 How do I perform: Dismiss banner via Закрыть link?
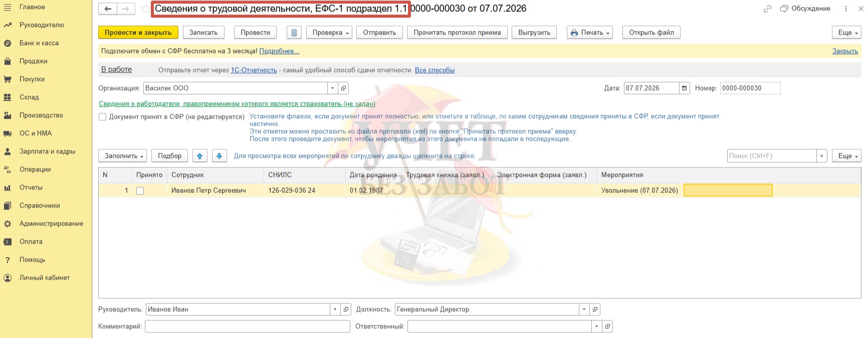845,51
